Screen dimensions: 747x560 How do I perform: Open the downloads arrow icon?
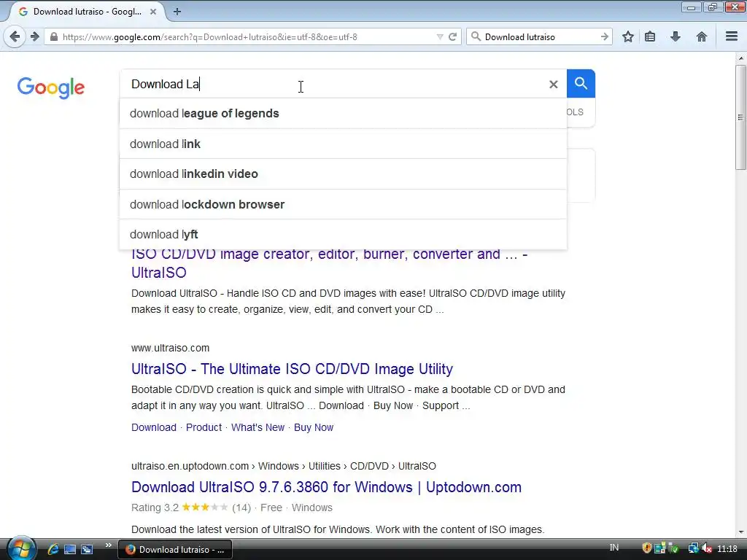676,36
